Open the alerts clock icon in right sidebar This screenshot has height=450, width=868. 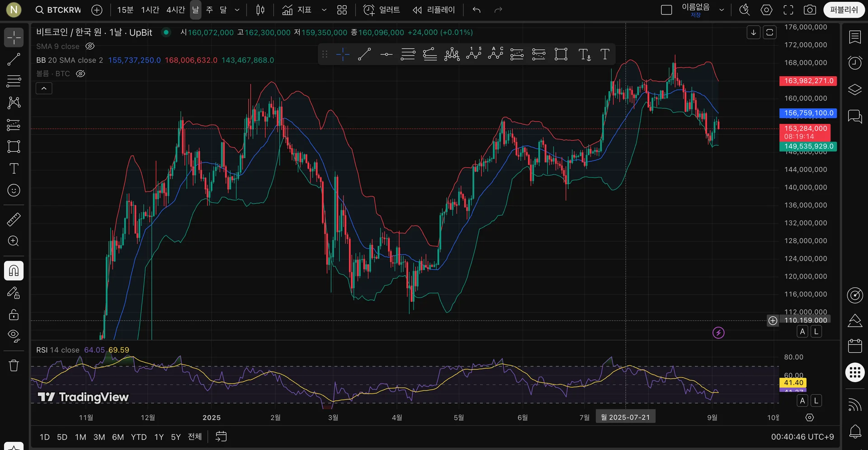854,63
